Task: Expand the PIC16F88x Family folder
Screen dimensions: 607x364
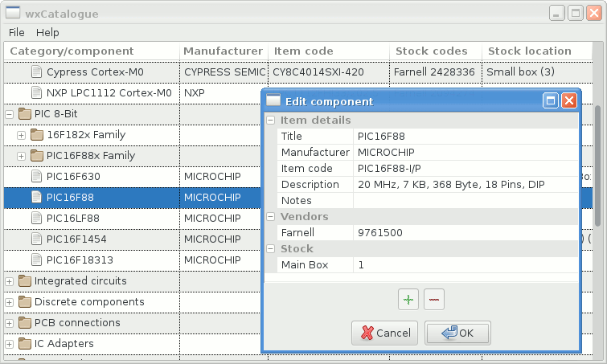Action: pyautogui.click(x=21, y=156)
